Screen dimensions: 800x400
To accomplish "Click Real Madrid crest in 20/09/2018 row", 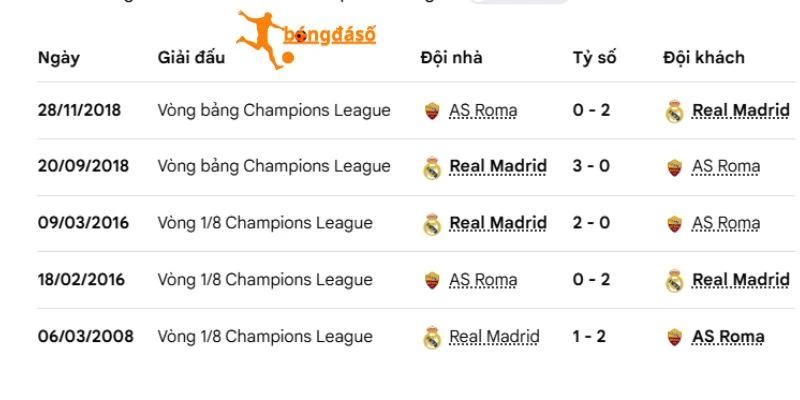I will pos(432,168).
